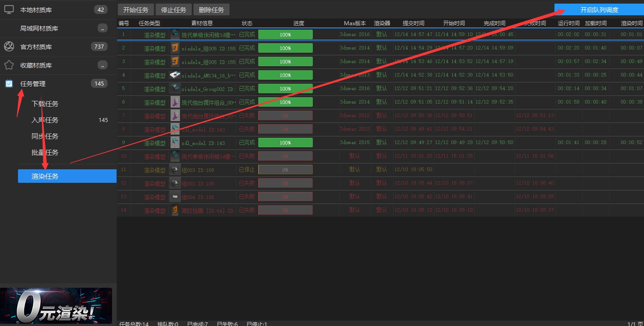
Task: Enable queue scheduling with 开启队列调度
Action: coord(599,10)
